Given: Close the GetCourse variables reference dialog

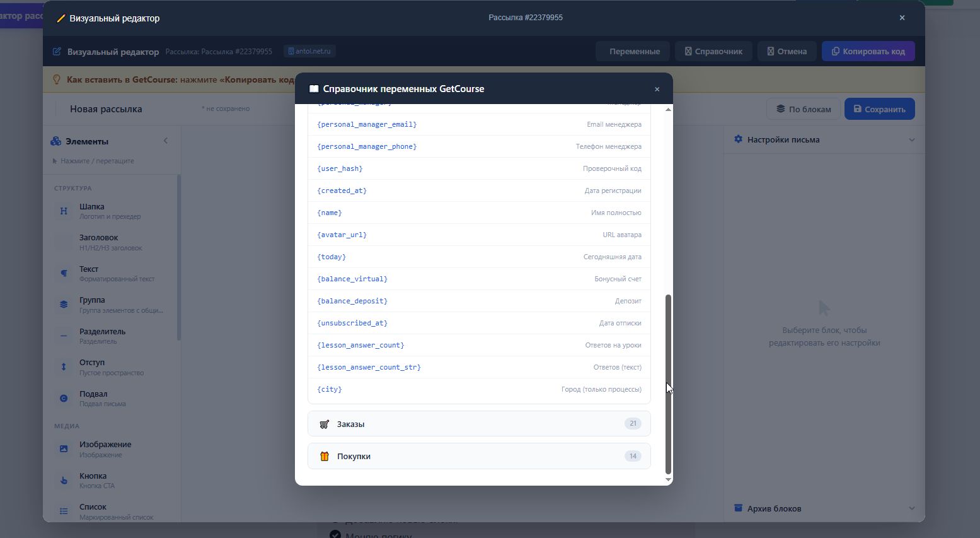Looking at the screenshot, I should pyautogui.click(x=657, y=90).
